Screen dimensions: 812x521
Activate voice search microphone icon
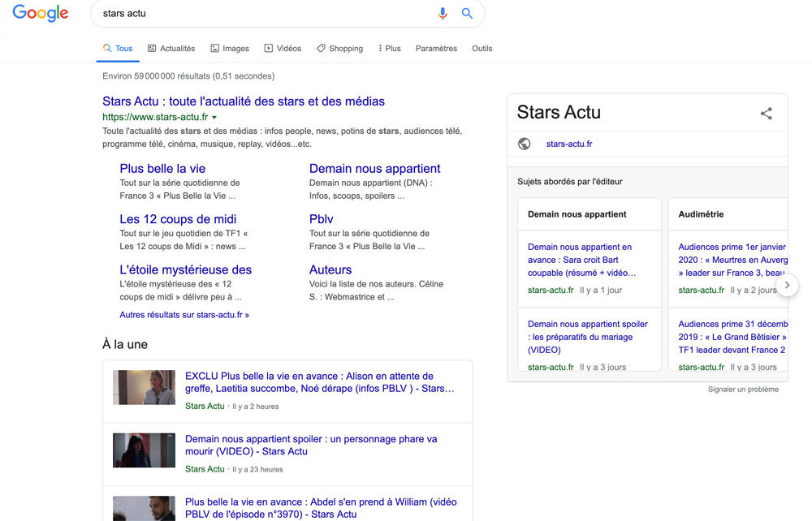click(x=443, y=14)
